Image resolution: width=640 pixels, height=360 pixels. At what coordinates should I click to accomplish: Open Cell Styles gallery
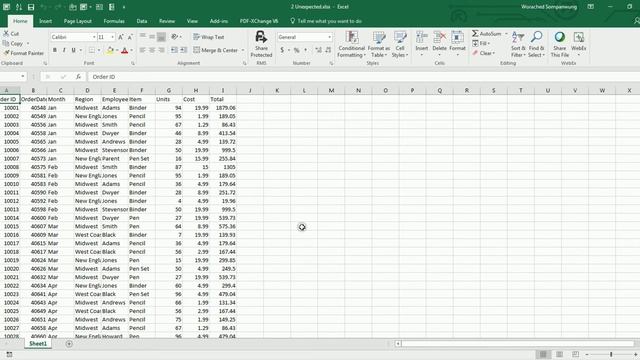[x=400, y=44]
